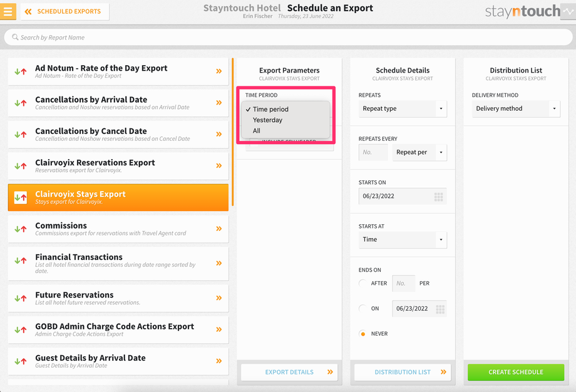The height and width of the screenshot is (392, 576).
Task: Open the Ends On date calendar icon
Action: (x=440, y=309)
